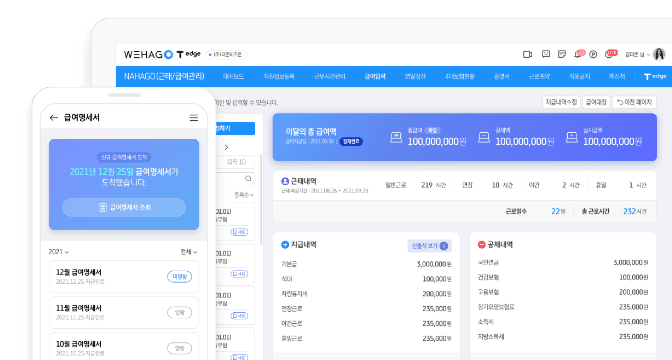This screenshot has width=672, height=360.
Task: Open the 직원정보등록 menu
Action: (279, 76)
